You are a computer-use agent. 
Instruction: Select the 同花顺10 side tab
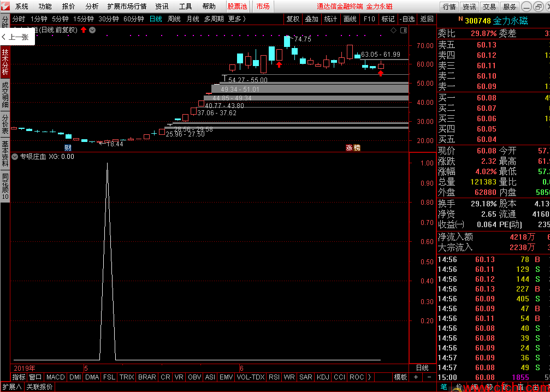point(5,187)
